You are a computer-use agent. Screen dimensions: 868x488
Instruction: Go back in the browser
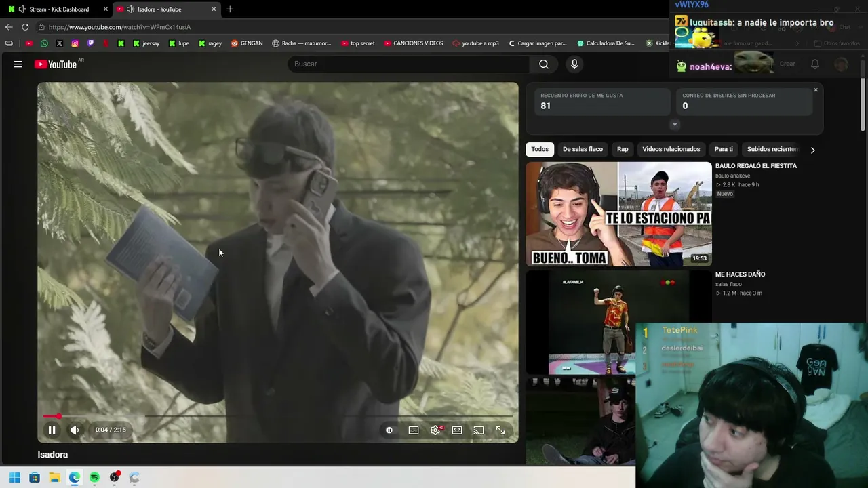pos(9,27)
